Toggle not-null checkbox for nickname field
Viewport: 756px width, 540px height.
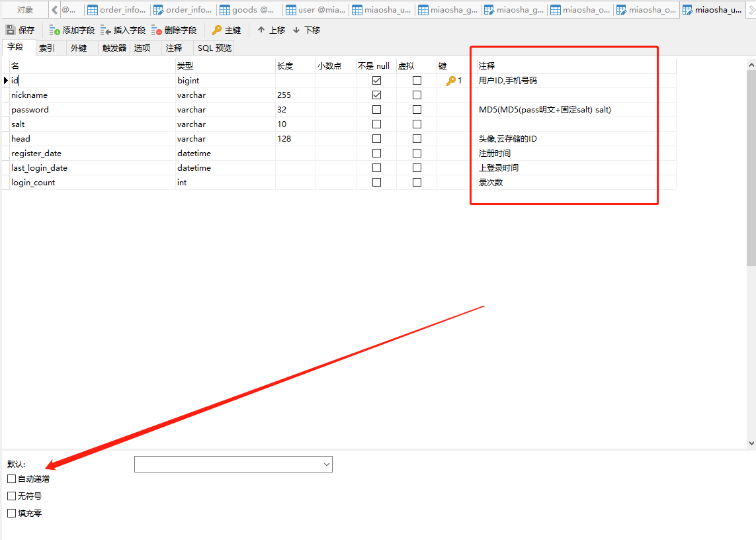(376, 95)
